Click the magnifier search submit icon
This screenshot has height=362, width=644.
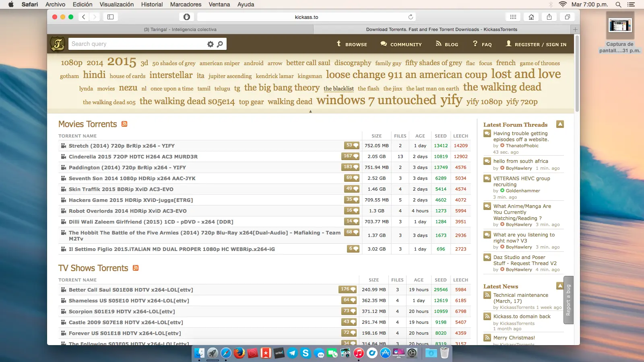(220, 44)
